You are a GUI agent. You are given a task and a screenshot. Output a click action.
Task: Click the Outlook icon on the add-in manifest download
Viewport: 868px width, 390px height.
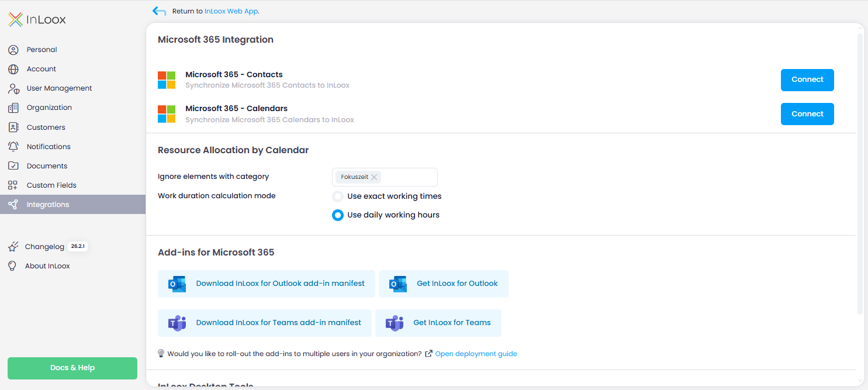(x=177, y=284)
